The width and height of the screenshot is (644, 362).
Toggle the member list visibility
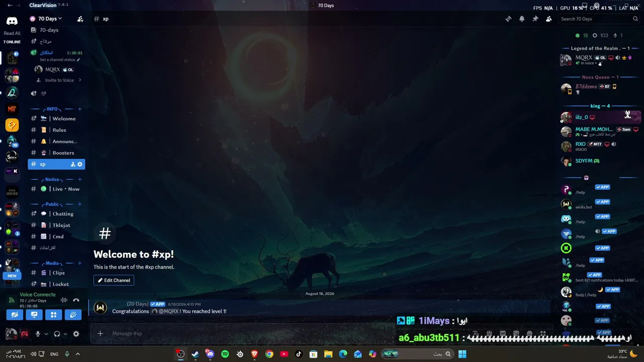click(x=548, y=19)
